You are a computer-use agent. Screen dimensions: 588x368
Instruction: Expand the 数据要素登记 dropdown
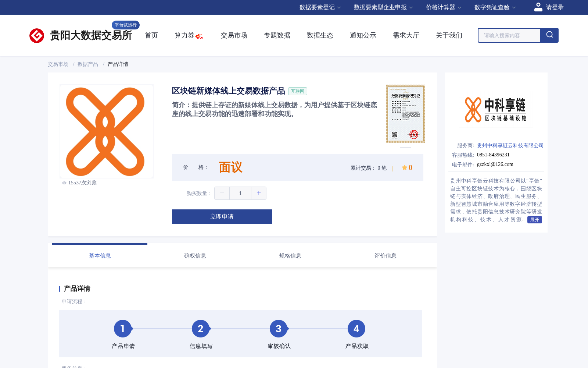click(x=320, y=7)
